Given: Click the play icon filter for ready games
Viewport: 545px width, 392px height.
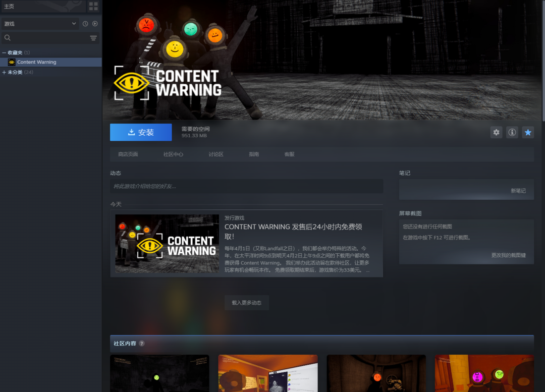Looking at the screenshot, I should coord(95,24).
